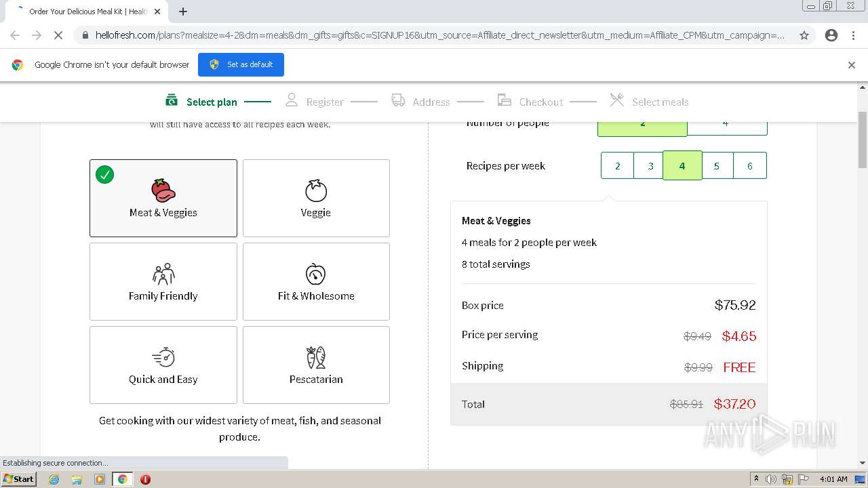868x488 pixels.
Task: Switch to Chrome in the taskbar
Action: (x=122, y=479)
